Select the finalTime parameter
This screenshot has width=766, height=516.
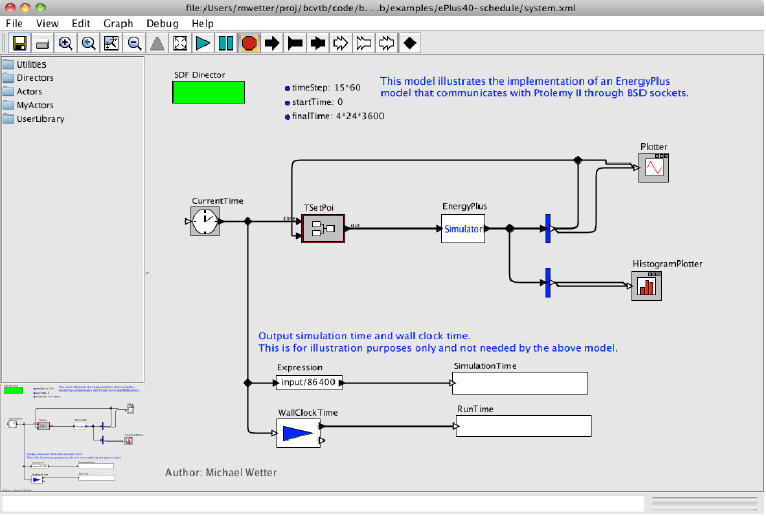click(335, 116)
